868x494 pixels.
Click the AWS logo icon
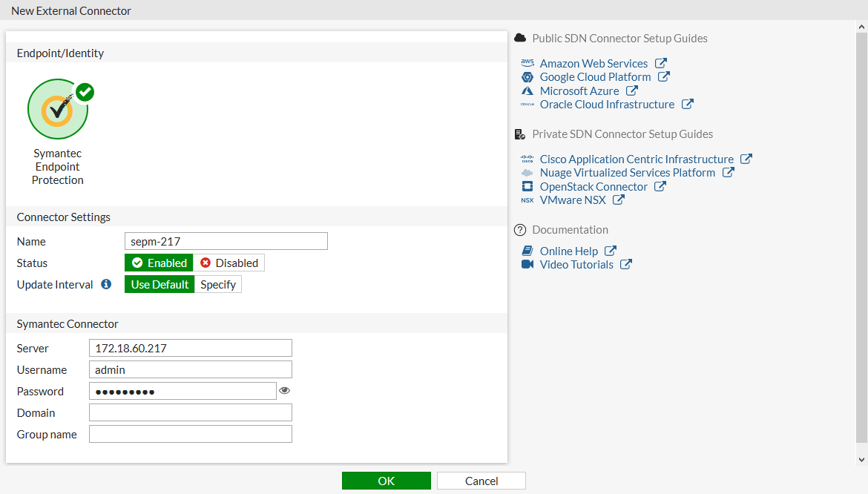coord(527,63)
